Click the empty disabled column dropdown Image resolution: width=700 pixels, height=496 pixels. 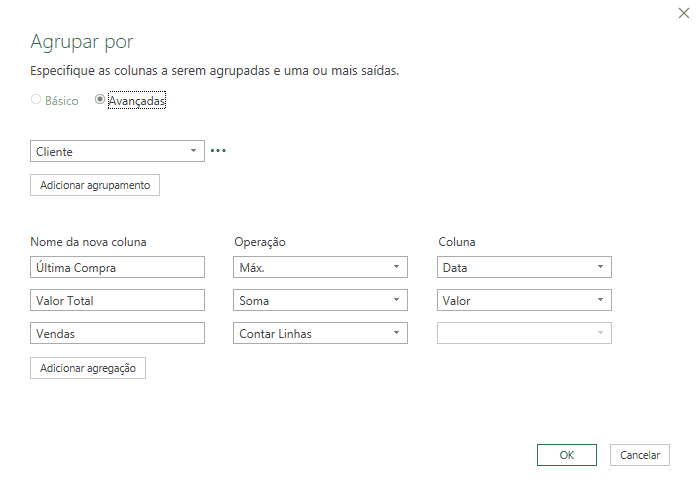(x=524, y=333)
